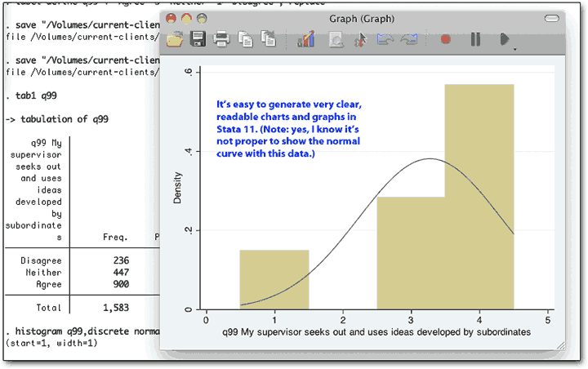
Task: Click '-> tabulation of q99' in the Results window
Action: click(x=57, y=119)
